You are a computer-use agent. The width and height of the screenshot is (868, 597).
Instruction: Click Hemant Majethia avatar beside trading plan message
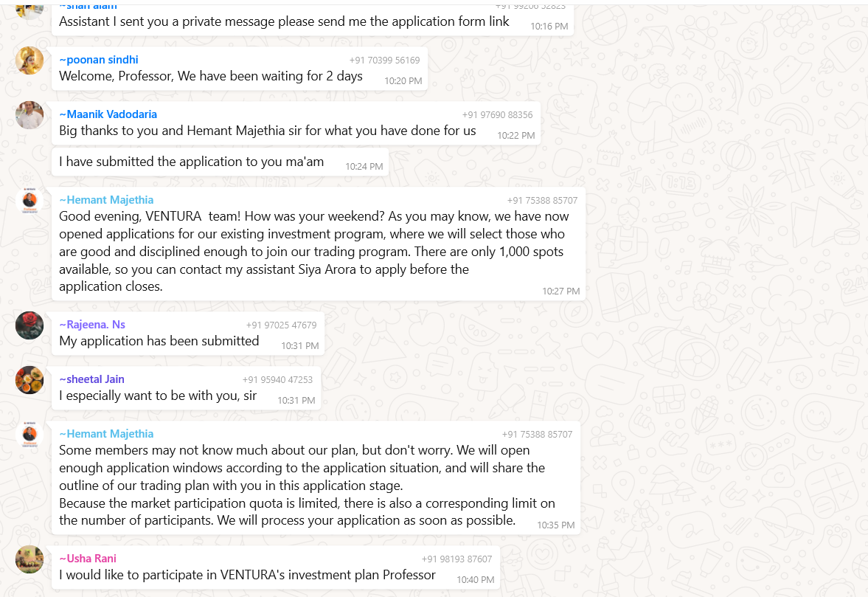click(29, 435)
